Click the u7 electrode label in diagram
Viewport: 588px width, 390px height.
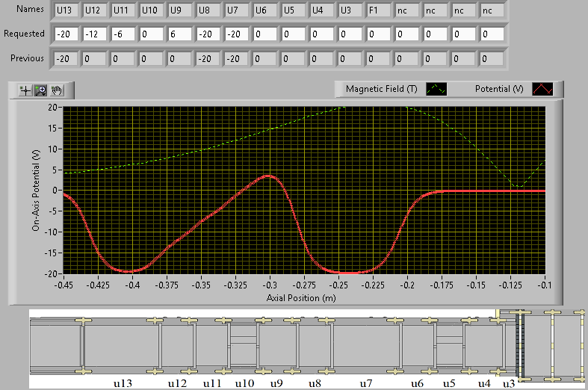coord(366,383)
